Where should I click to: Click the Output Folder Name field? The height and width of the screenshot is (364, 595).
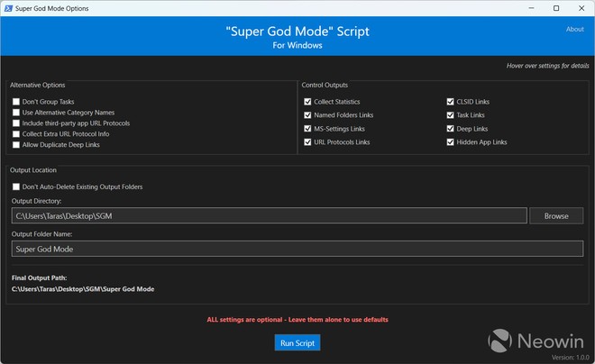(297, 249)
